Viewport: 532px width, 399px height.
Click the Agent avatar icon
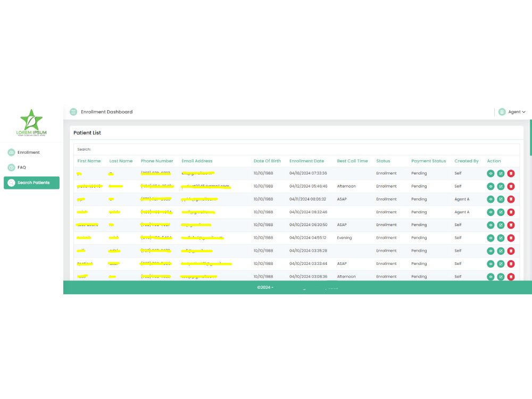(502, 112)
